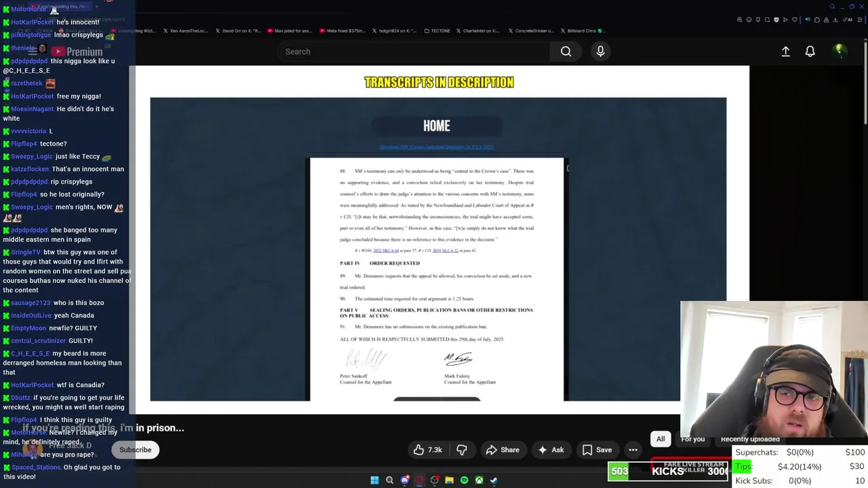Open Spotify from the taskbar
The width and height of the screenshot is (868, 488).
coord(464,481)
